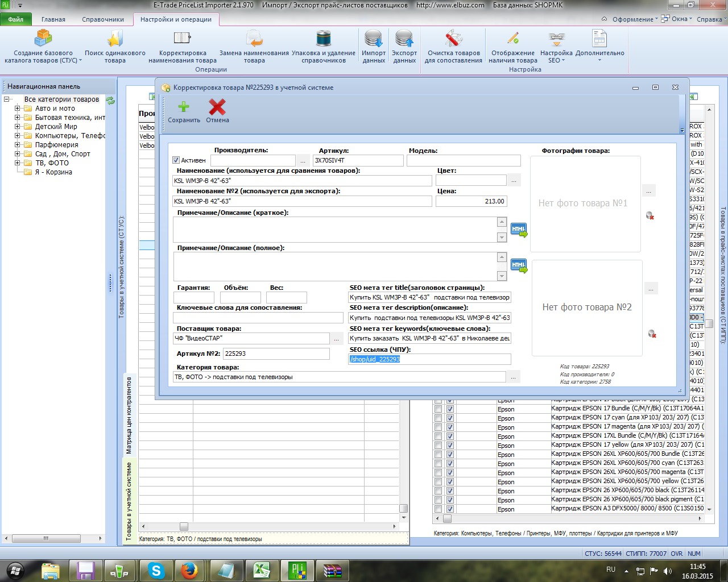This screenshot has height=582, width=728.
Task: Browse for product photo №2 with its ellipsis button
Action: pos(651,288)
